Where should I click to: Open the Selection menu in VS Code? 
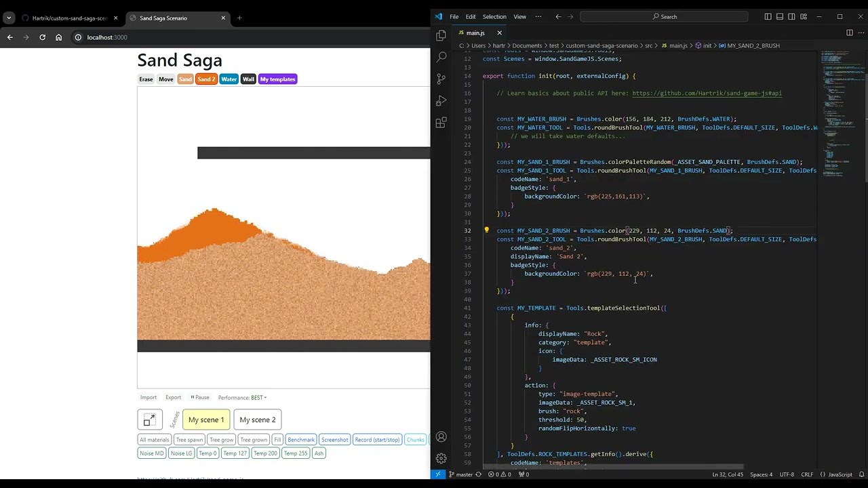[x=494, y=16]
